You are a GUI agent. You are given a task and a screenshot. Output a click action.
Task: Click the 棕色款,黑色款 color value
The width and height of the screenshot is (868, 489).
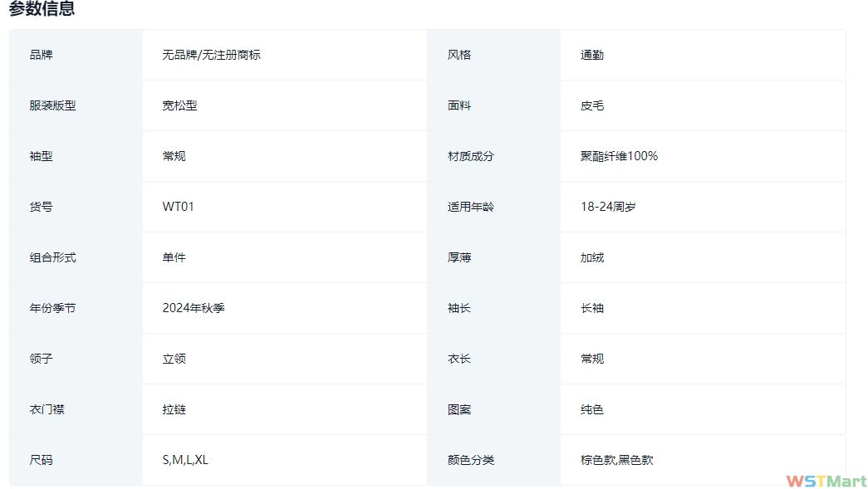coord(616,460)
